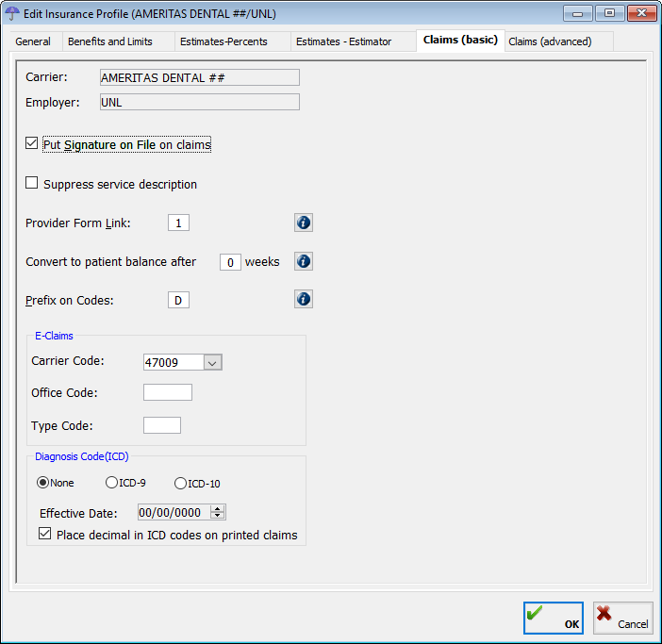Click the Effective Date spinner arrows
Screen dimensions: 662x644
pos(218,513)
